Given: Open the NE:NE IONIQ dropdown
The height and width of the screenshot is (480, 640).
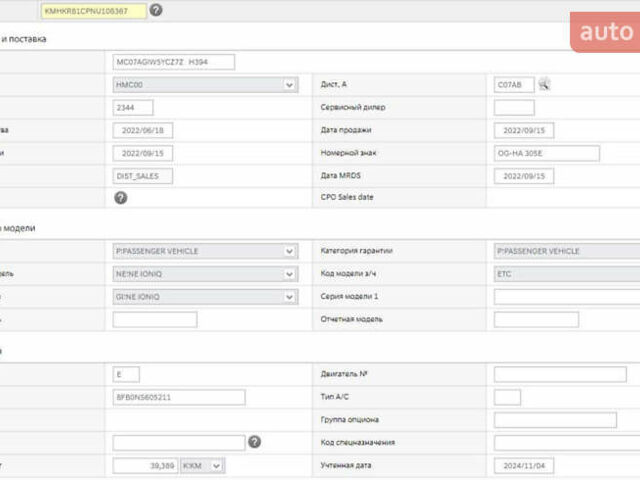Looking at the screenshot, I should click(x=205, y=274).
